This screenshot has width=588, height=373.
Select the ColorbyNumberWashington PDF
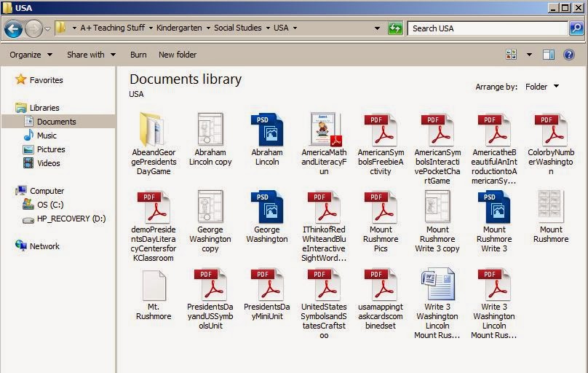551,144
